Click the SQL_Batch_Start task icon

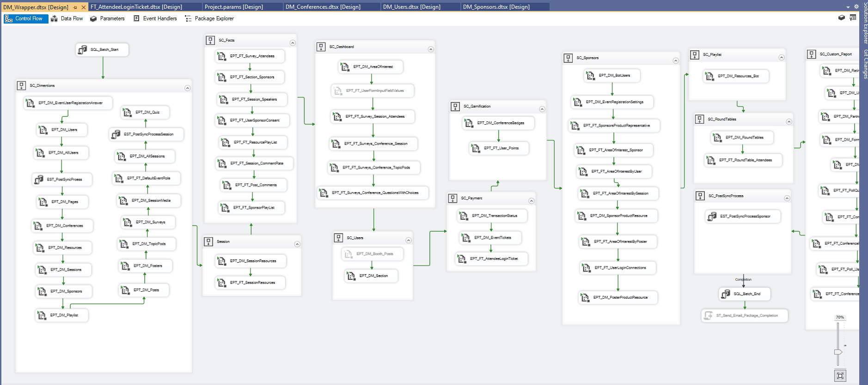pyautogui.click(x=82, y=49)
